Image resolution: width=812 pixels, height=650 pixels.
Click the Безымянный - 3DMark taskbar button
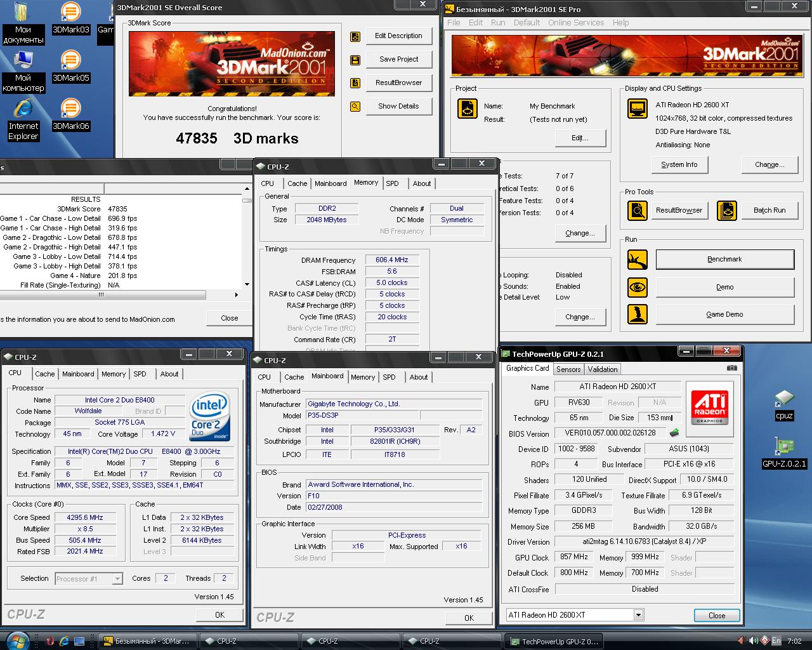[x=147, y=641]
